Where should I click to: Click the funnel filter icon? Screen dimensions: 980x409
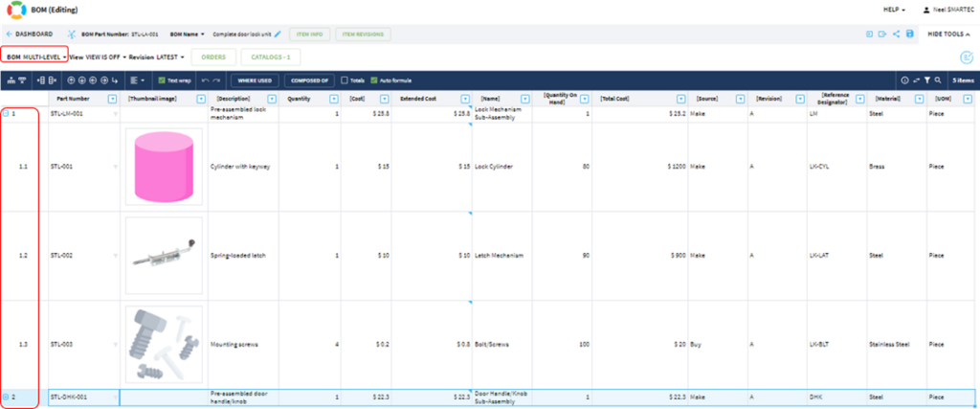click(x=927, y=80)
